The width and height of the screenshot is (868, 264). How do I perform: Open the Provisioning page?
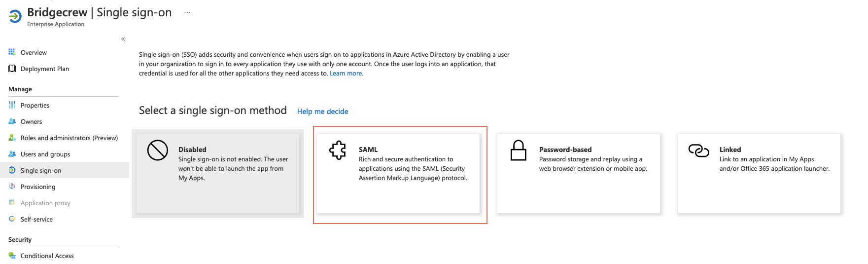click(38, 187)
